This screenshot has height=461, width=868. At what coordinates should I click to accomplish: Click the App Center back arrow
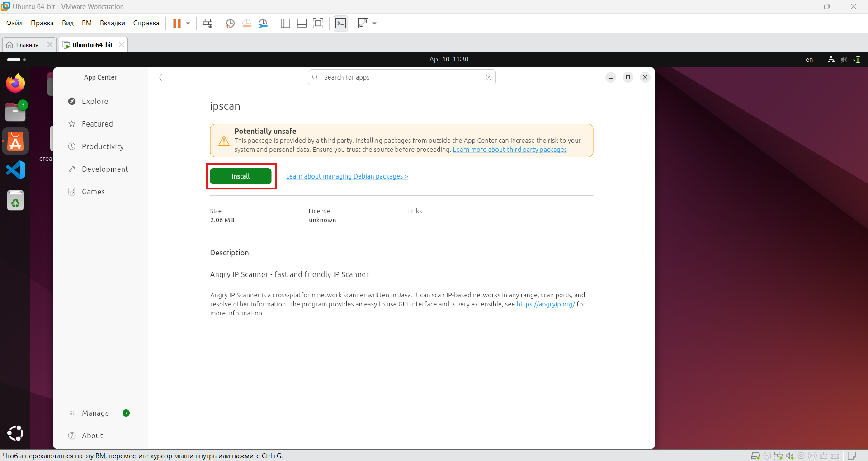[160, 77]
